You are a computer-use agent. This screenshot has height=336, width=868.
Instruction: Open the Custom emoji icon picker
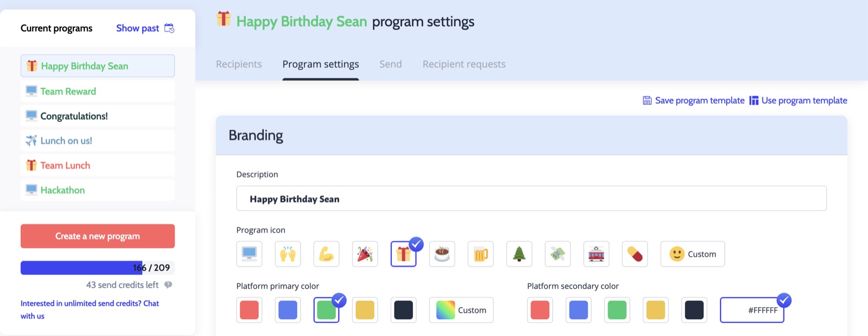coord(693,254)
